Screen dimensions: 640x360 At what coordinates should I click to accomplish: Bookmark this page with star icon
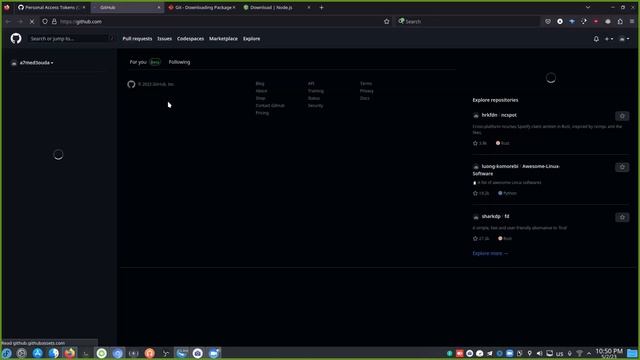(x=387, y=22)
